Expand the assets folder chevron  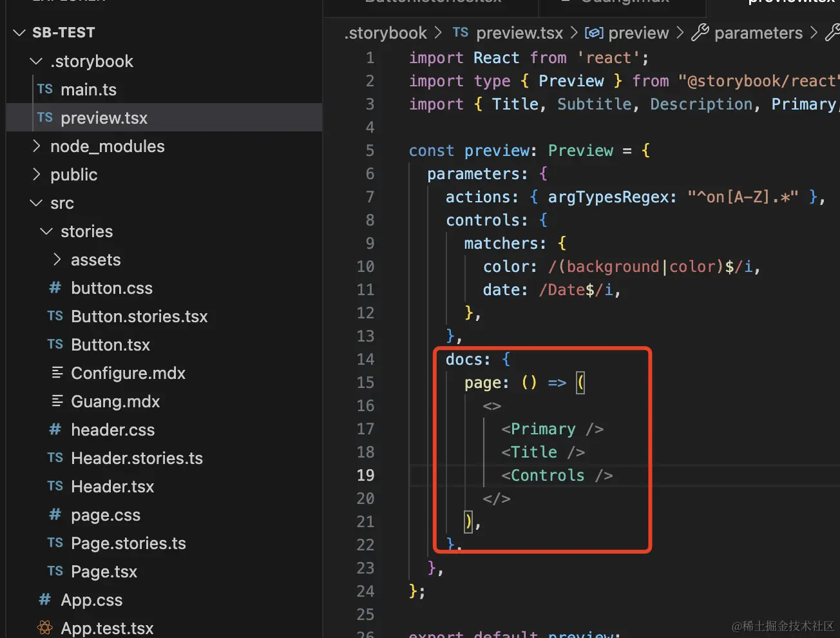[57, 260]
